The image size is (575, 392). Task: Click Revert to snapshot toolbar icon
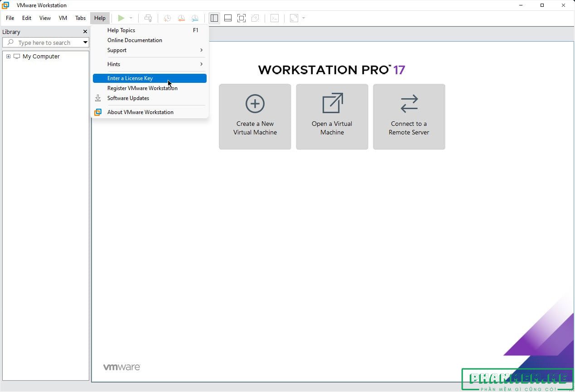pos(181,18)
